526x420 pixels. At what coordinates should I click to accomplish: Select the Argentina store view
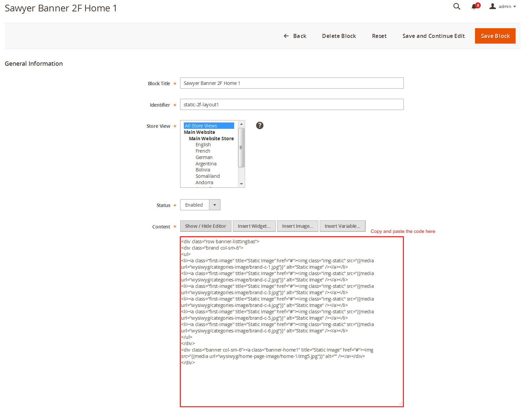pos(206,164)
